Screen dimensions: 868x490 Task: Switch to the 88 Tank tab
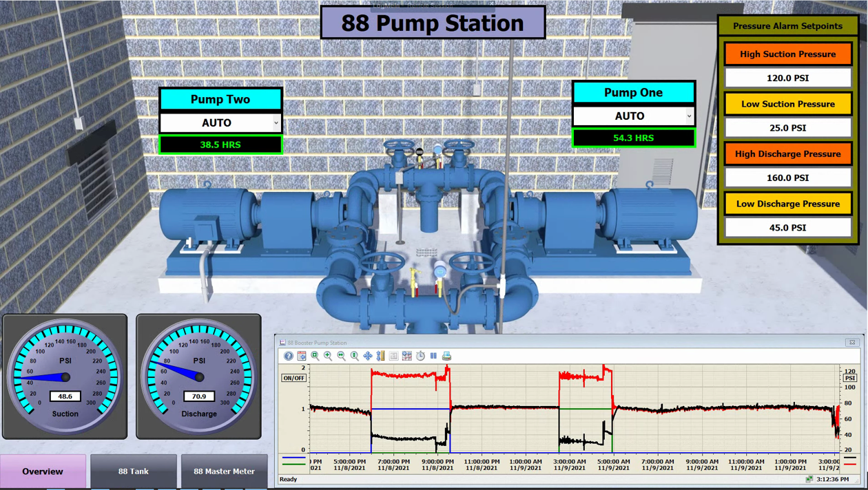coord(134,471)
